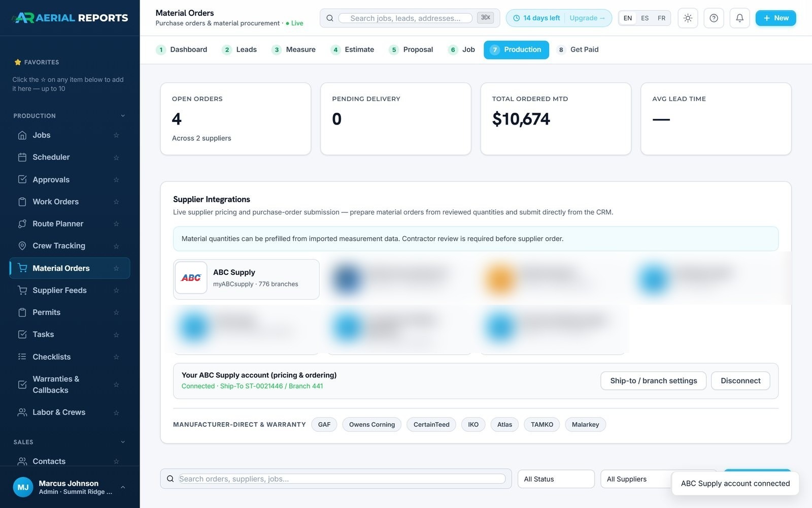Open notifications bell
This screenshot has width=812, height=508.
click(739, 18)
